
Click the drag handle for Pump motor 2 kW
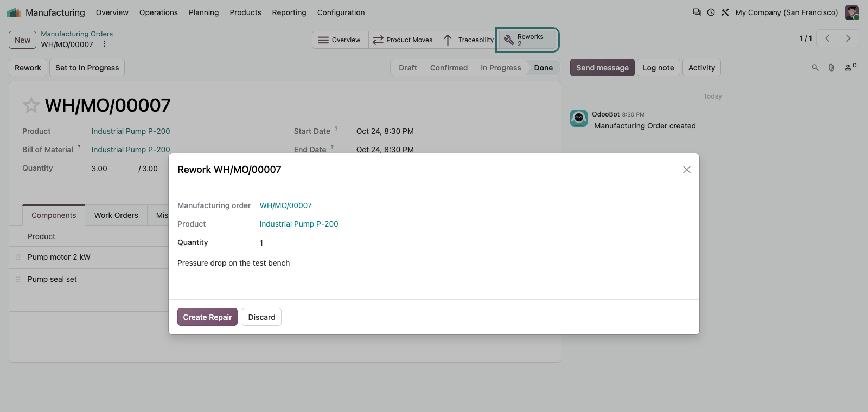click(x=18, y=257)
